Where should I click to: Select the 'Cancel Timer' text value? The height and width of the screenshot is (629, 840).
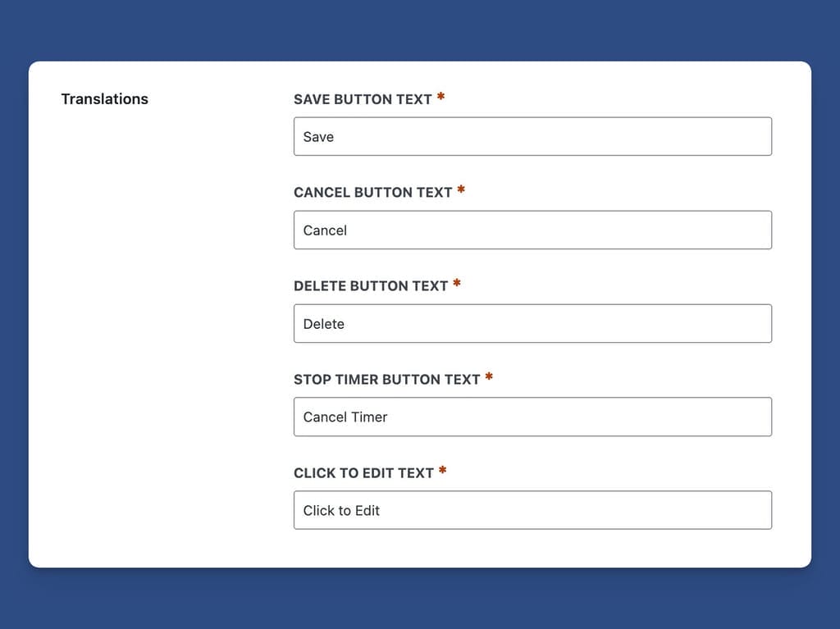(x=345, y=417)
